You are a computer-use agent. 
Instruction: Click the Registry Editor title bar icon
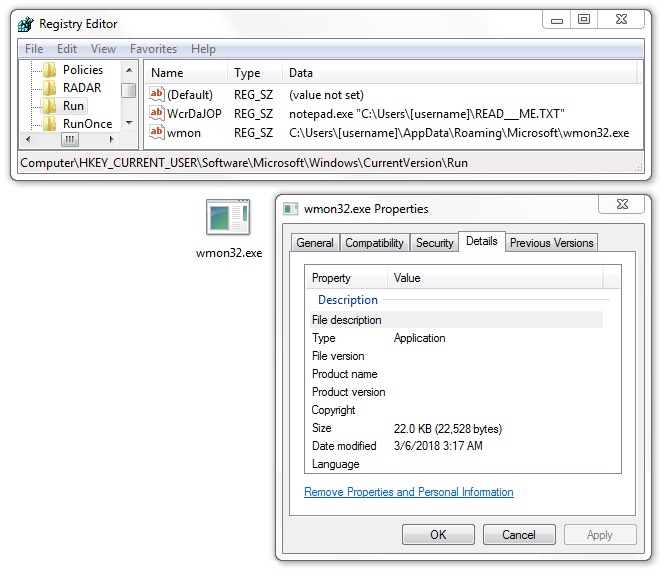click(x=26, y=24)
